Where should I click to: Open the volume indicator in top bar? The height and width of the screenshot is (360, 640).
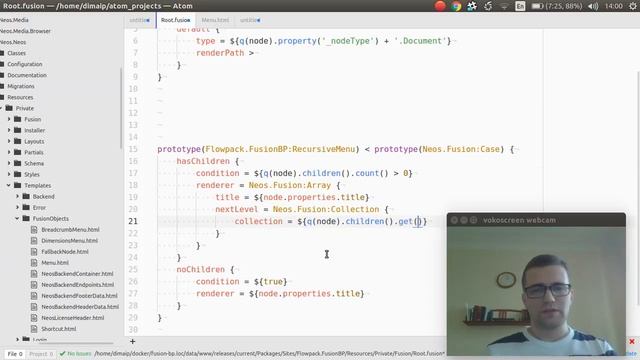[593, 6]
